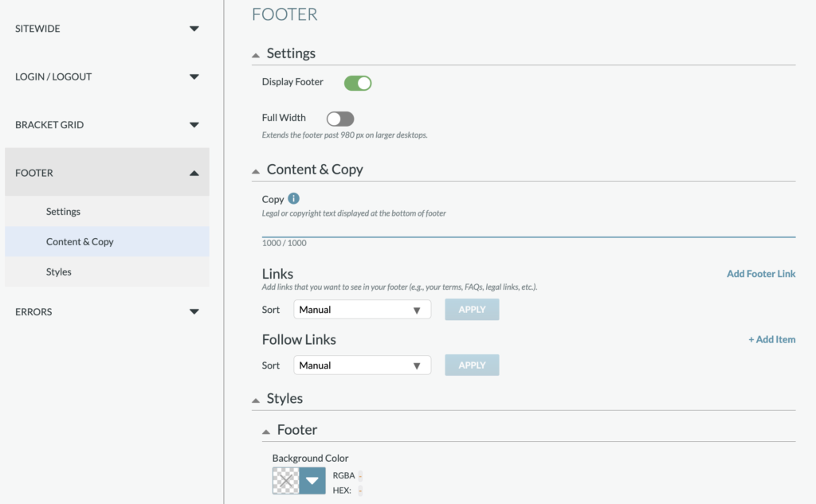Click the Add Footer Link link
This screenshot has height=504, width=816.
(760, 274)
